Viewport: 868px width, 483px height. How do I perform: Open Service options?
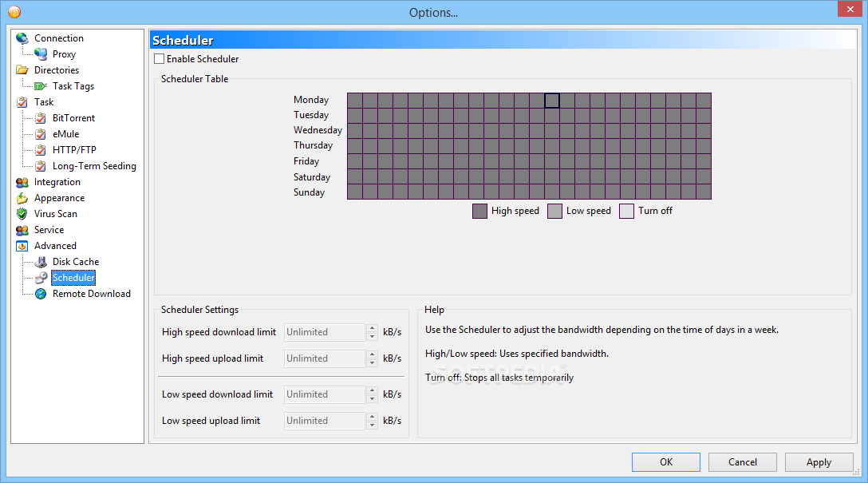pos(49,230)
